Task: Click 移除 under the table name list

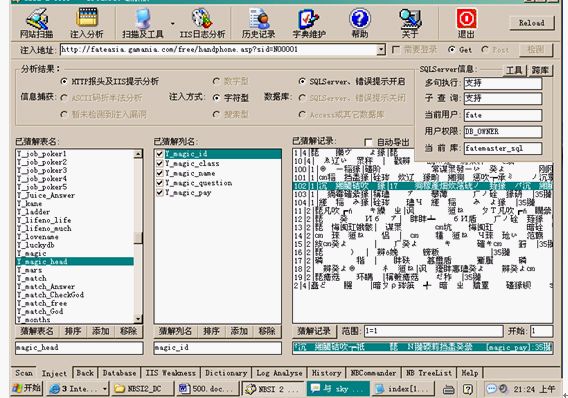Action: 129,331
